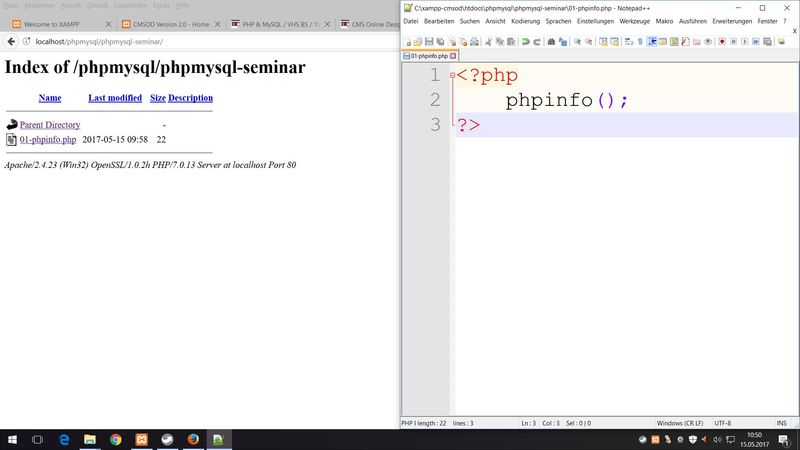Click the Parent Directory link
The image size is (800, 450).
pyautogui.click(x=49, y=125)
